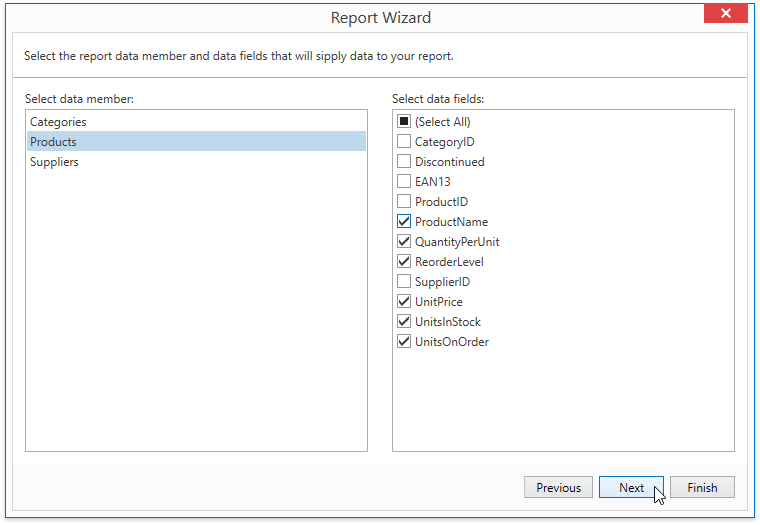Image resolution: width=760 pixels, height=525 pixels.
Task: Select Categories data member
Action: (x=196, y=121)
